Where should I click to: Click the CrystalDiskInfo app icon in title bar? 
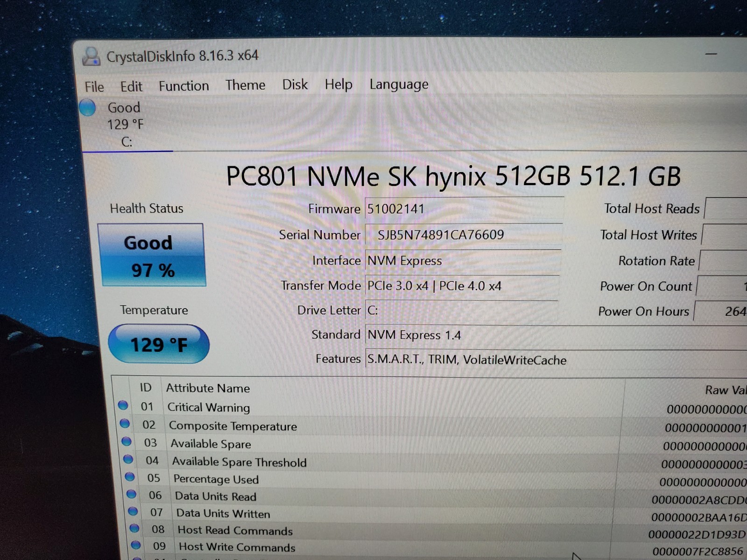pos(91,56)
